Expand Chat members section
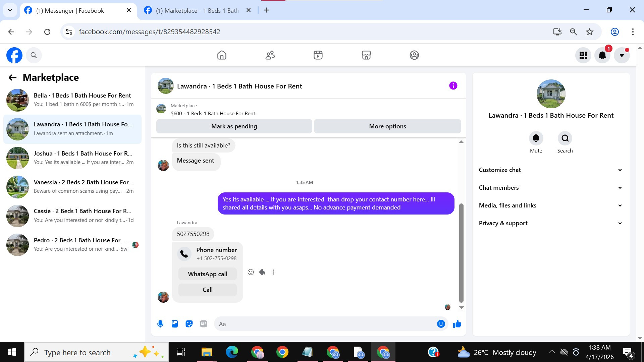 551,188
